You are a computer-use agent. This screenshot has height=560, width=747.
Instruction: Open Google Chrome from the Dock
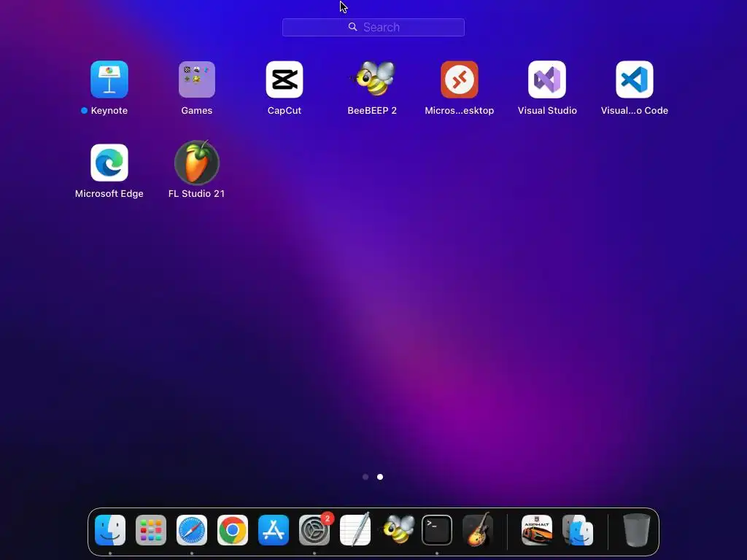click(233, 530)
